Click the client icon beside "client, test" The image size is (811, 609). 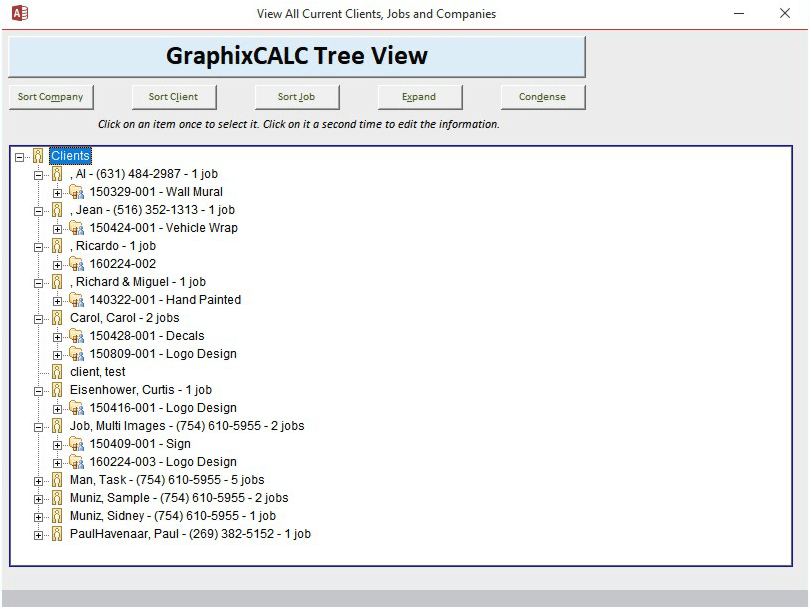[x=55, y=371]
